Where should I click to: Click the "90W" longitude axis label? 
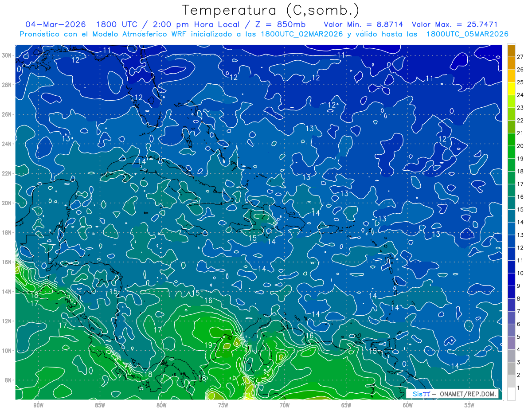(x=38, y=405)
